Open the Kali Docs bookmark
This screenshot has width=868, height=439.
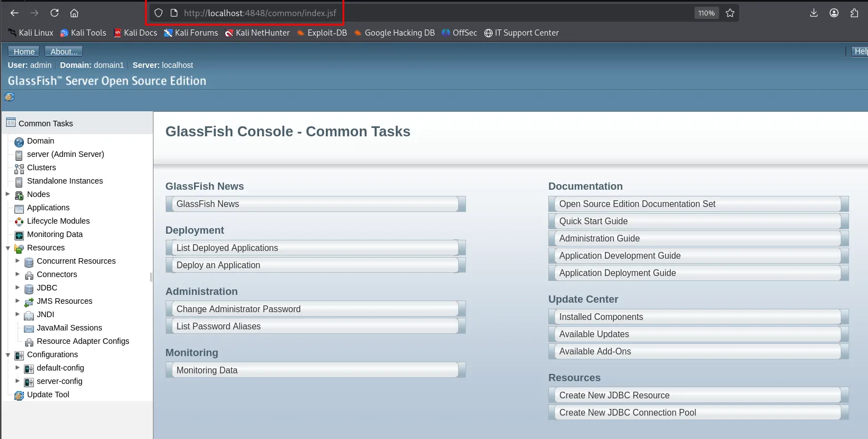pyautogui.click(x=135, y=33)
